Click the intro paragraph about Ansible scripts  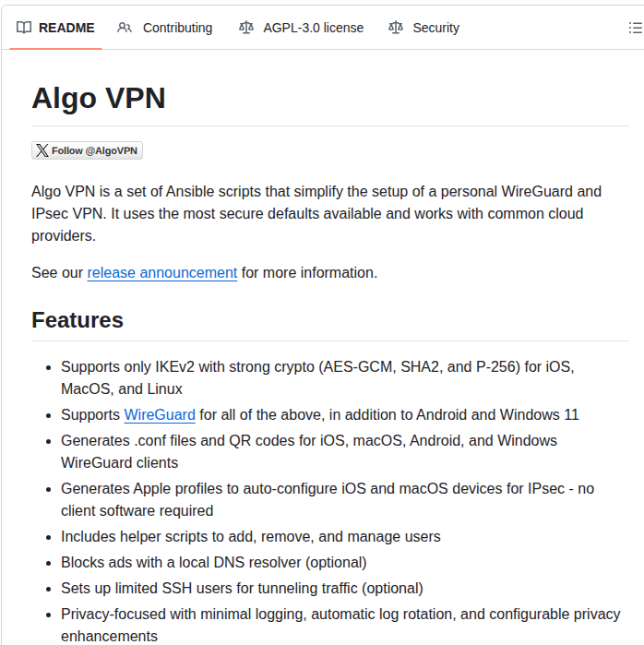point(316,213)
